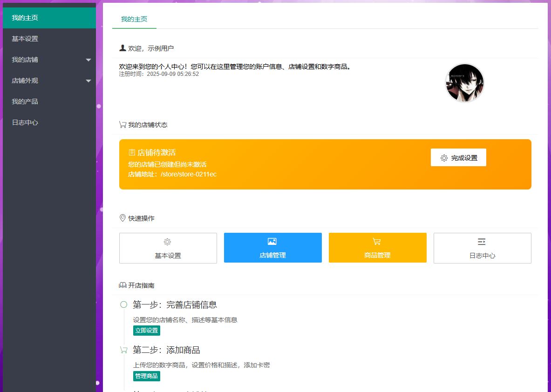Click the 管理商品 button under 第二步
The width and height of the screenshot is (551, 392).
click(x=146, y=376)
